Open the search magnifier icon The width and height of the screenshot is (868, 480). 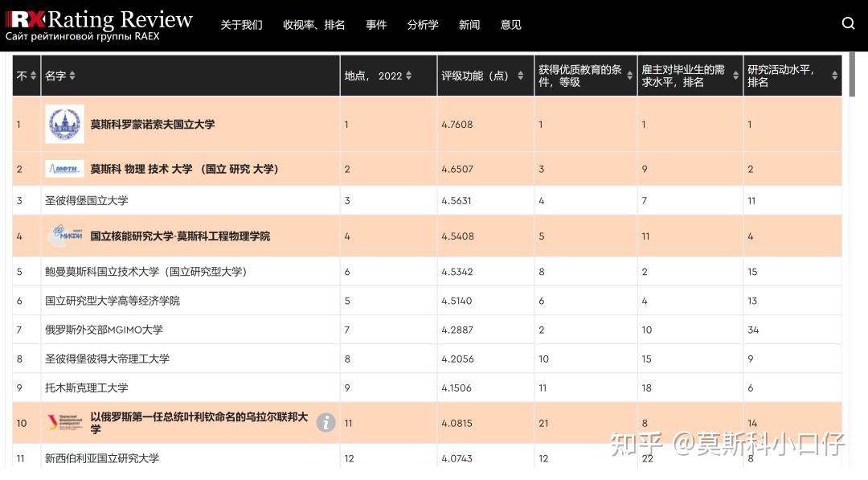(x=849, y=24)
